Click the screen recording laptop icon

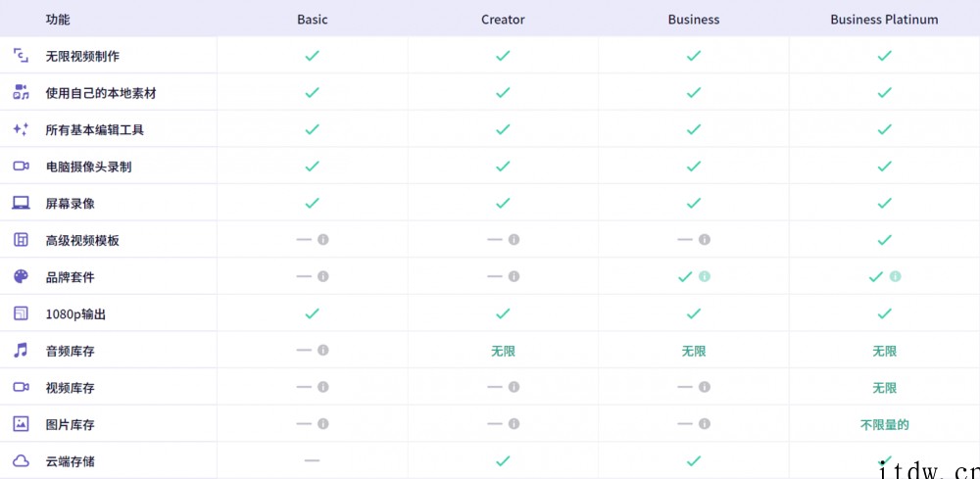[x=22, y=203]
